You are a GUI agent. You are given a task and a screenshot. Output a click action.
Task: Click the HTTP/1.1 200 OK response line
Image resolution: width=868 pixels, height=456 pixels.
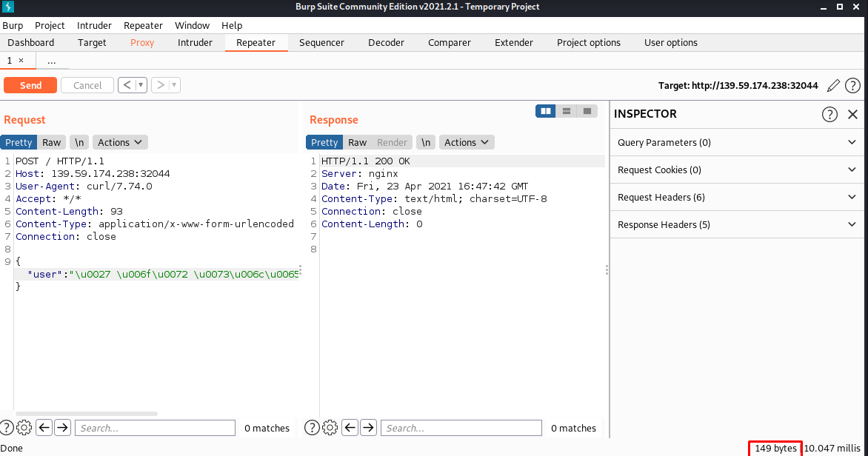tap(366, 161)
